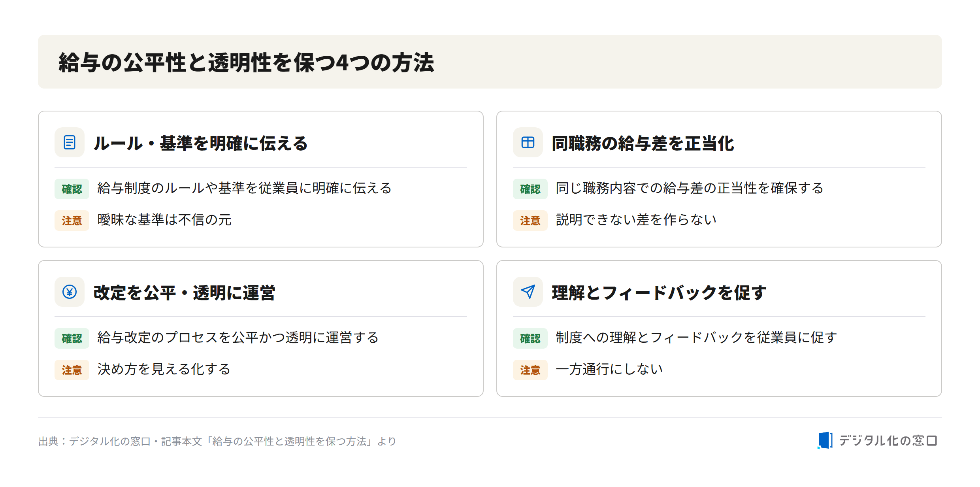Click the table icon beside 同職務の給与差を正当化
The height and width of the screenshot is (487, 980).
[x=528, y=142]
